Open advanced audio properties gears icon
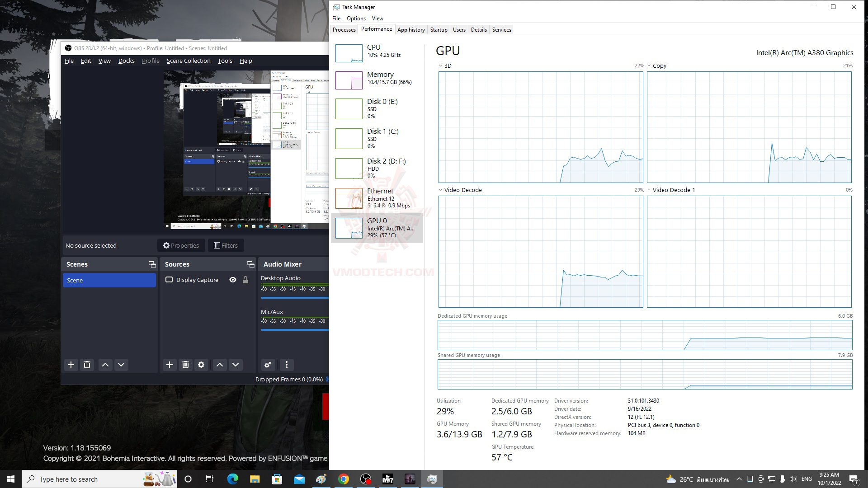This screenshot has width=868, height=488. 268,365
